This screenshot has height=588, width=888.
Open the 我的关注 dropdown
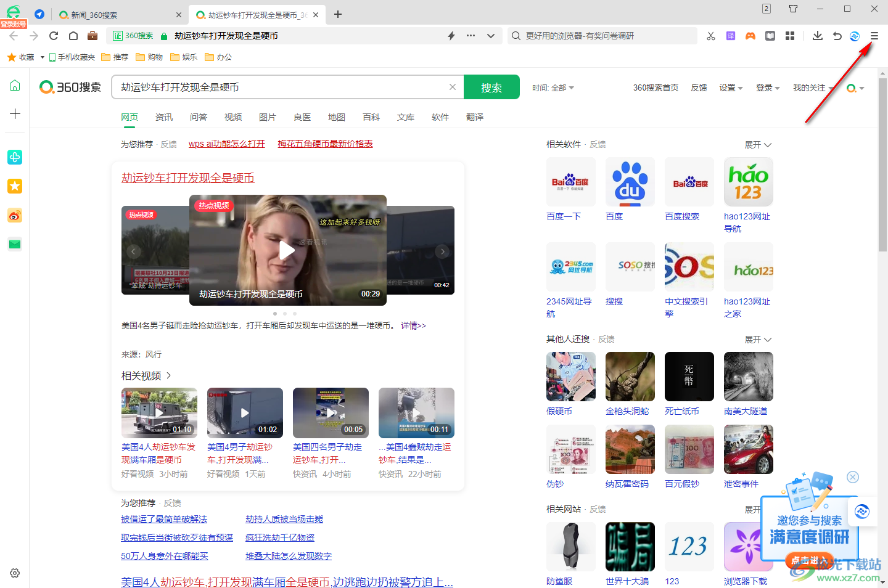point(813,88)
